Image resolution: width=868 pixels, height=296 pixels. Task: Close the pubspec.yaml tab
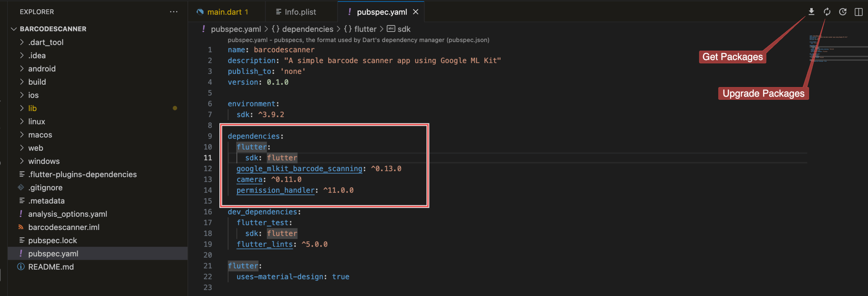click(x=416, y=12)
